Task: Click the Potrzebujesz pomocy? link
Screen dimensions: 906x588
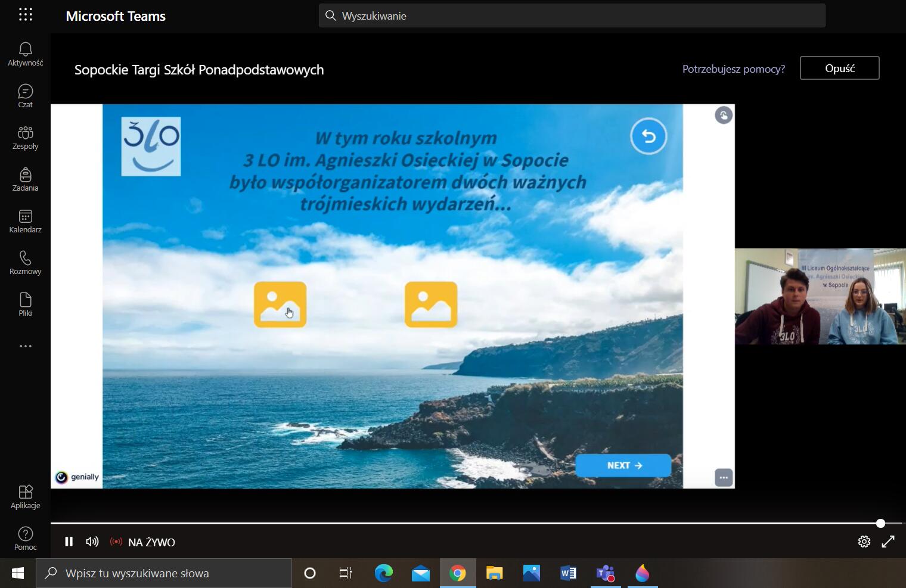Action: [733, 69]
